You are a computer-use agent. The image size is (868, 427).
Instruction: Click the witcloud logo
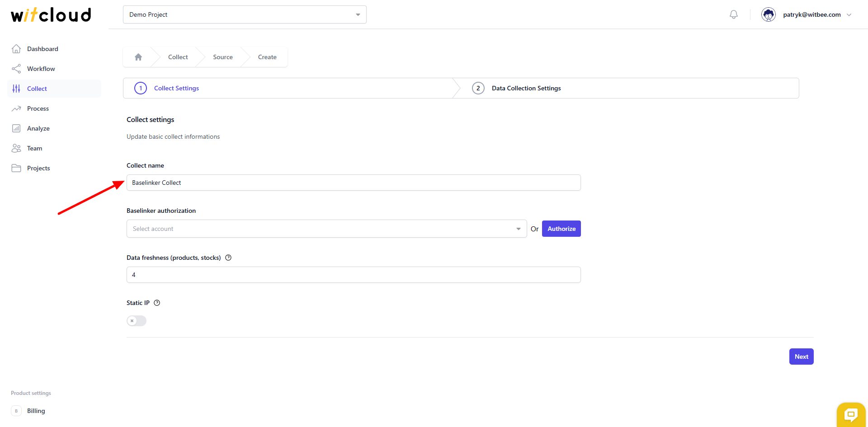click(51, 15)
